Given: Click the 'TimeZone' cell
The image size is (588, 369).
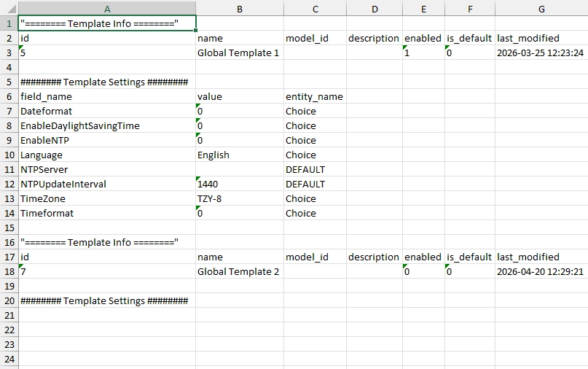Looking at the screenshot, I should (x=107, y=199).
